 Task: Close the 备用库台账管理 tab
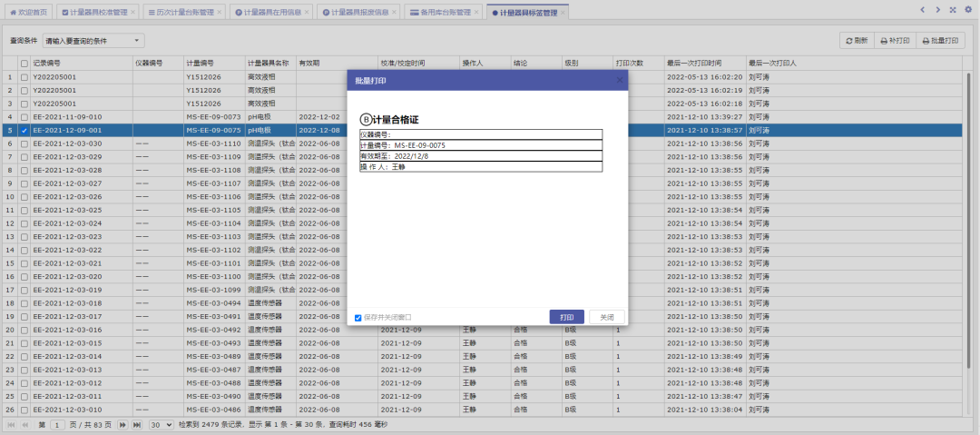[x=476, y=12]
